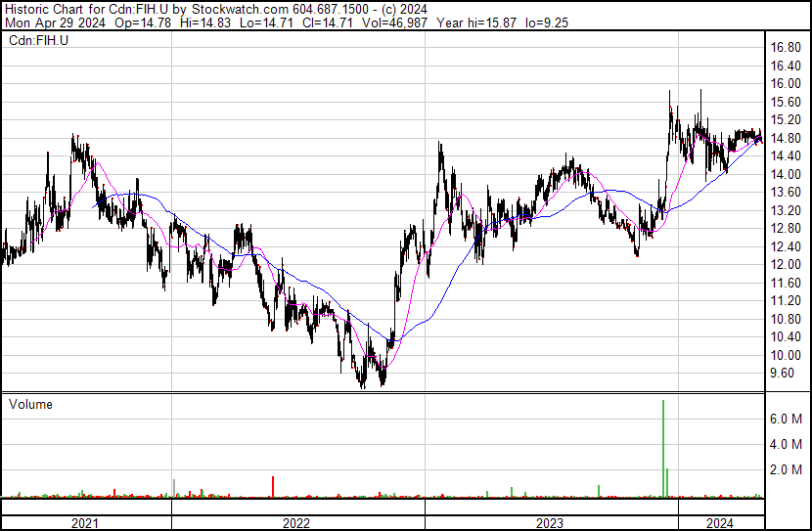This screenshot has width=812, height=531.
Task: Click the 12.00 price axis label
Action: pos(785,264)
